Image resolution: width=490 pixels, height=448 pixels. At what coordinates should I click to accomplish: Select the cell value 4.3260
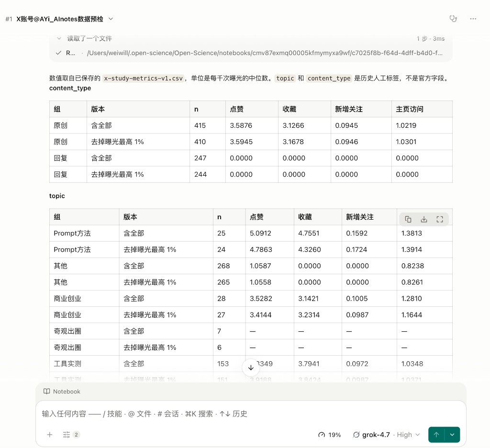(310, 249)
